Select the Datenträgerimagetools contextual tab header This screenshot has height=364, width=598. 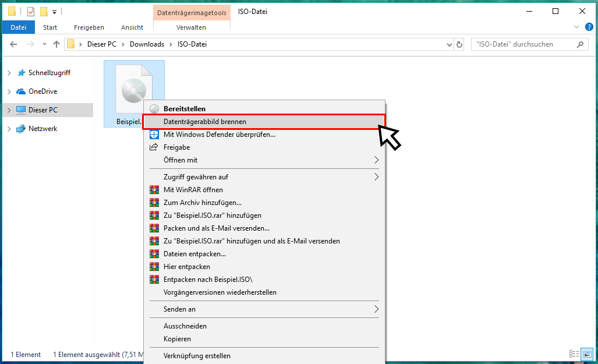click(x=192, y=13)
